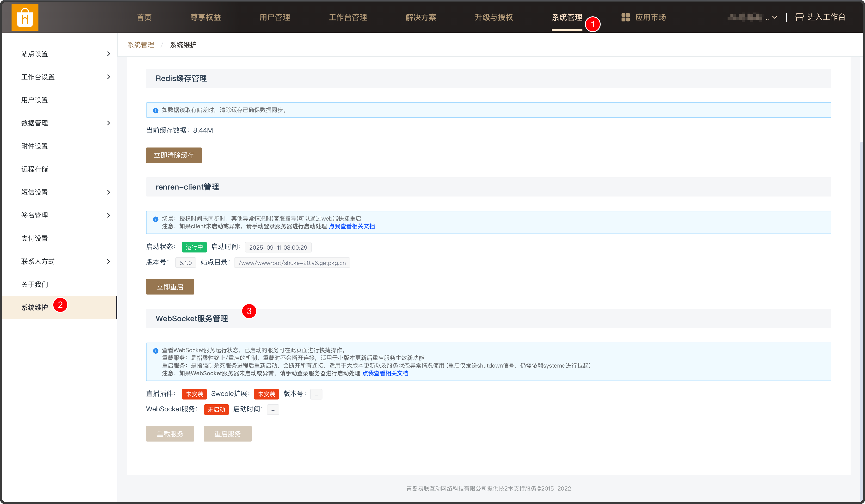Click the renren-client info icon

click(155, 219)
